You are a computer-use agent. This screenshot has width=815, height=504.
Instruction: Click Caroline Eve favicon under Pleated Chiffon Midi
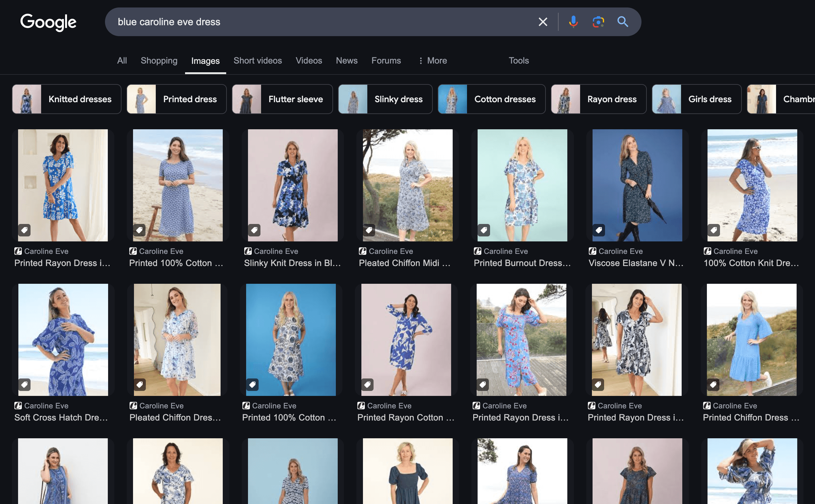[x=363, y=251]
